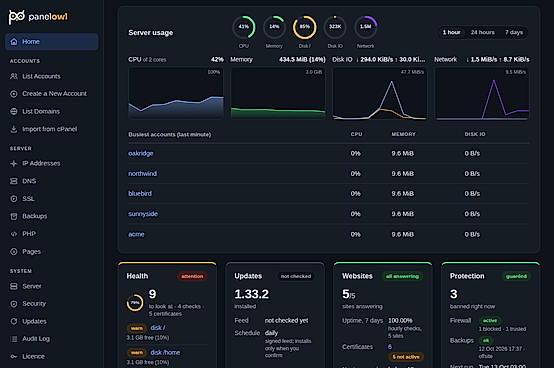
Task: Click the installed version 1.33.2
Action: point(252,294)
